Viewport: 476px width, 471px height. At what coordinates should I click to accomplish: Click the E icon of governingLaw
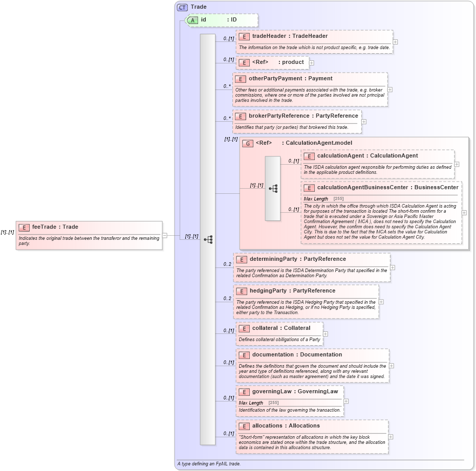click(244, 392)
